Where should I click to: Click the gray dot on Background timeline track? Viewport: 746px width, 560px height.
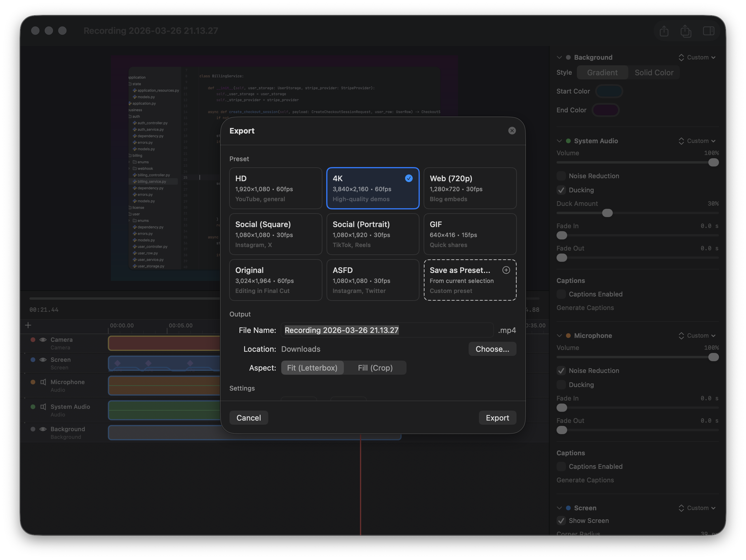[33, 429]
